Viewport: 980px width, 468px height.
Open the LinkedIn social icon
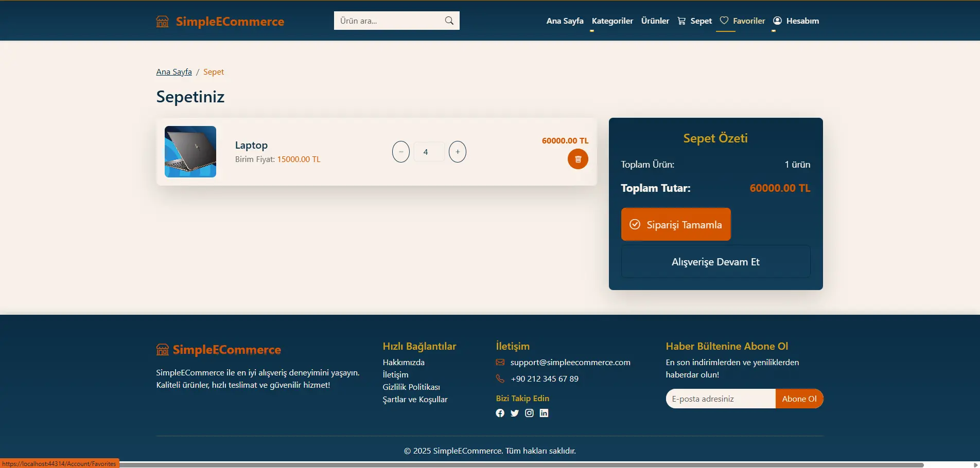[x=544, y=413]
